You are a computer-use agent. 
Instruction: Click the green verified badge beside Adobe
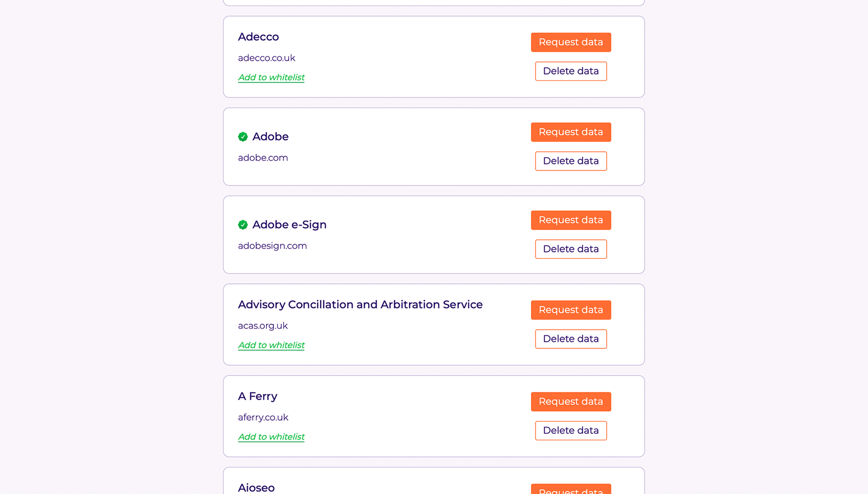pyautogui.click(x=243, y=137)
